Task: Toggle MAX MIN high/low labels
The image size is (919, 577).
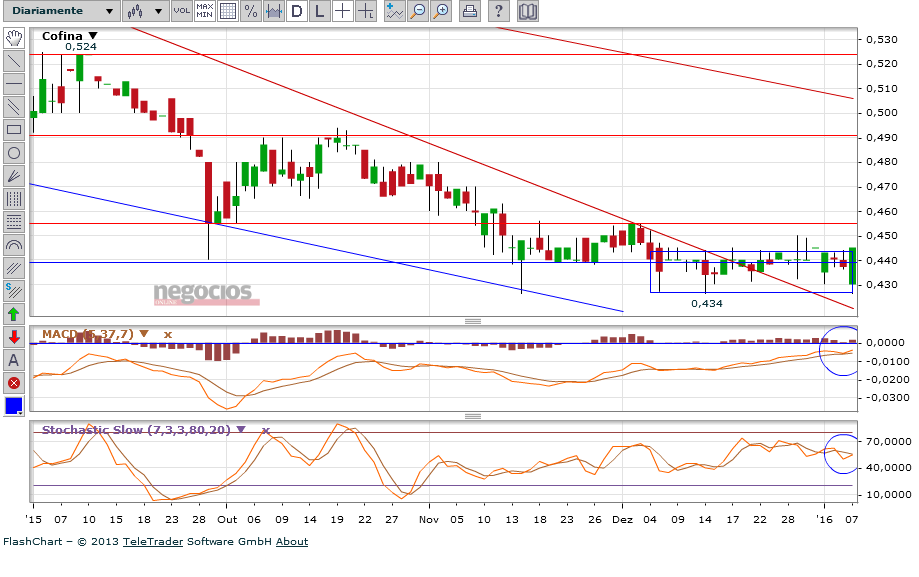Action: click(205, 11)
